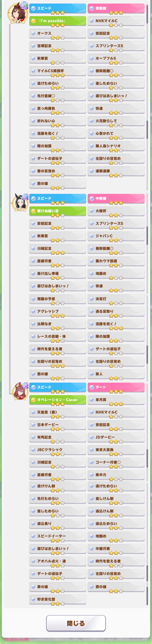Tap the 叩き良化型 factor at bottom

[58, 599]
